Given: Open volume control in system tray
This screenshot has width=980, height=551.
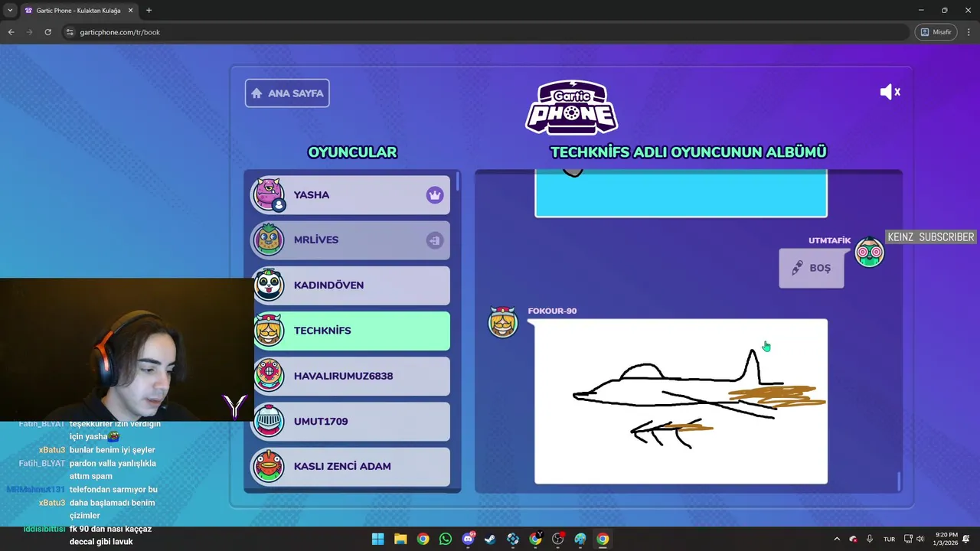Looking at the screenshot, I should 920,539.
